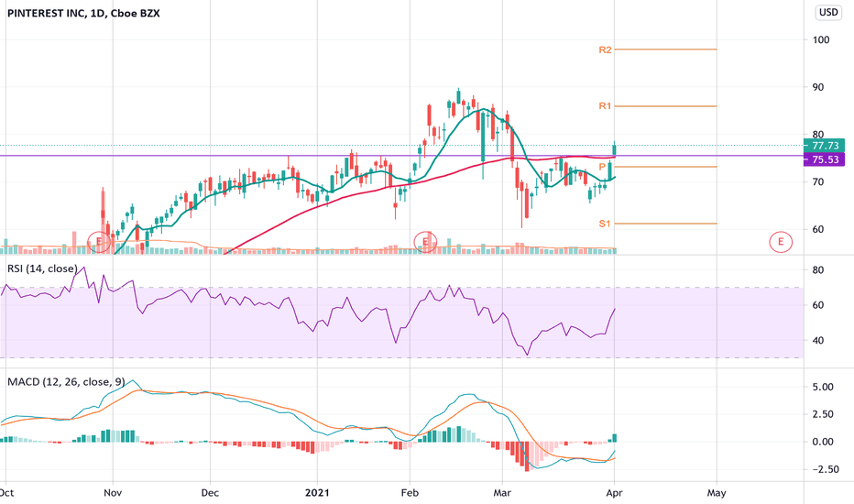Click the Nov label on time axis
The height and width of the screenshot is (504, 854).
[x=113, y=493]
